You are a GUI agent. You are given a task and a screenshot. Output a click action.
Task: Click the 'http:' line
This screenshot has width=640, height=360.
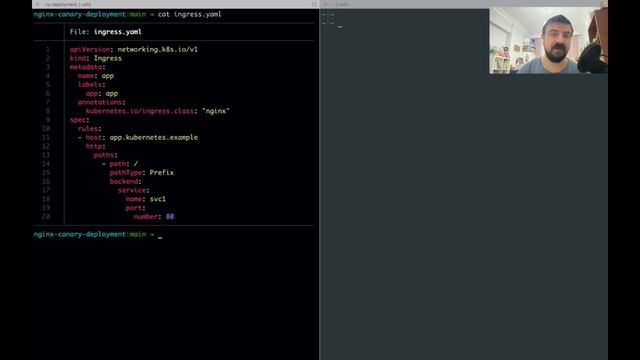click(x=96, y=147)
